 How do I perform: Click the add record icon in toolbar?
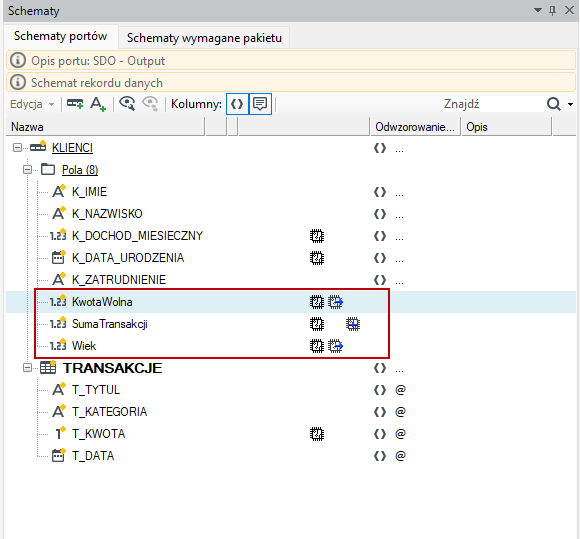pos(75,104)
